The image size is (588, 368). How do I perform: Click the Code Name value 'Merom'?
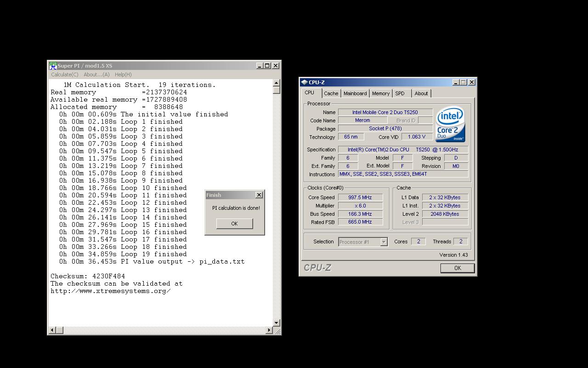tap(362, 121)
